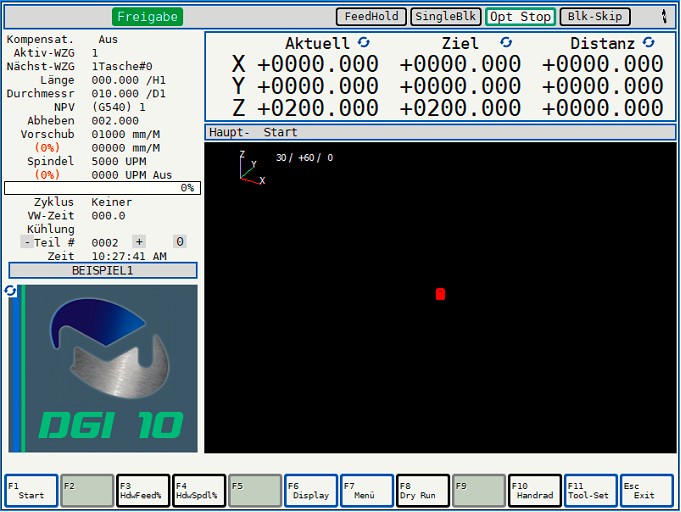Toggle SingleBlk mode

point(446,17)
